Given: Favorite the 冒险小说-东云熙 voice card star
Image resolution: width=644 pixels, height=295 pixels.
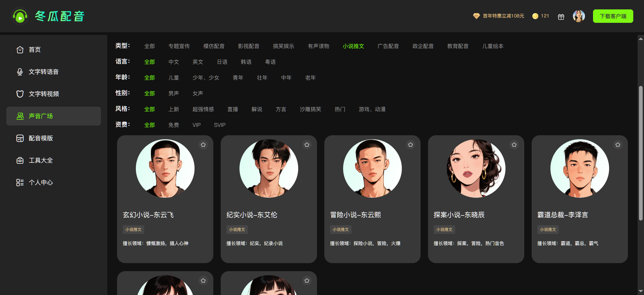Looking at the screenshot, I should pyautogui.click(x=411, y=145).
